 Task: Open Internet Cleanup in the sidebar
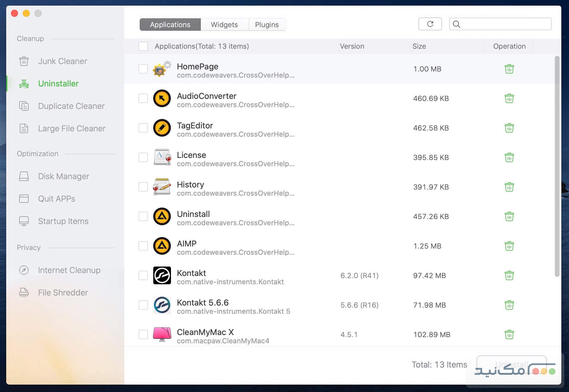pos(69,270)
